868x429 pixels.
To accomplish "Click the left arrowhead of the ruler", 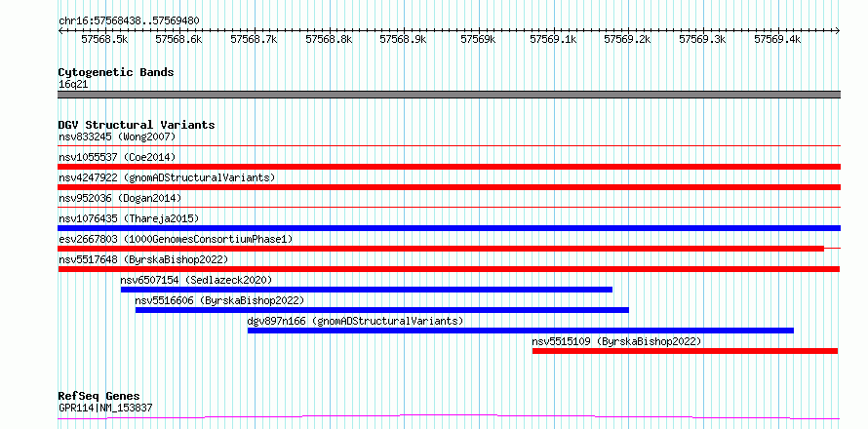I will pos(60,31).
